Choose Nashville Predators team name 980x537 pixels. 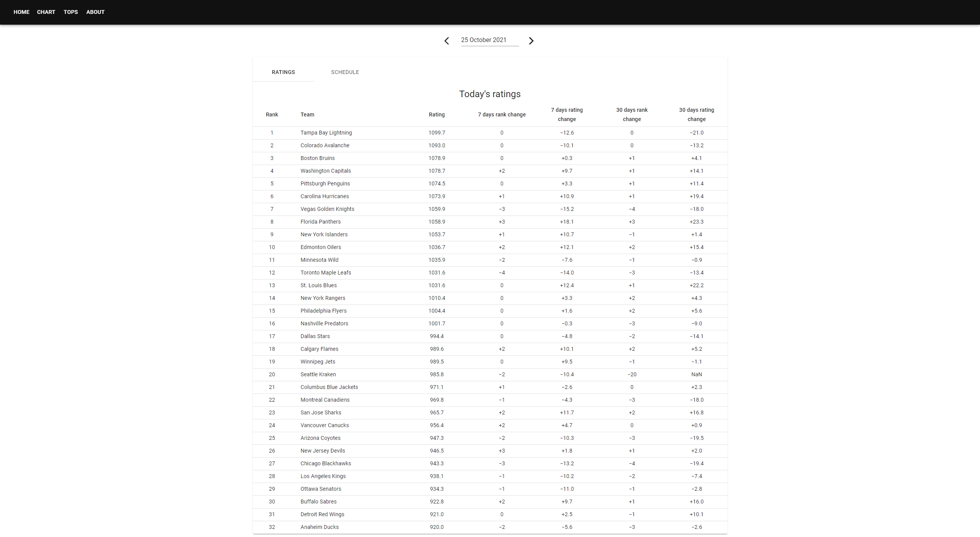coord(324,323)
